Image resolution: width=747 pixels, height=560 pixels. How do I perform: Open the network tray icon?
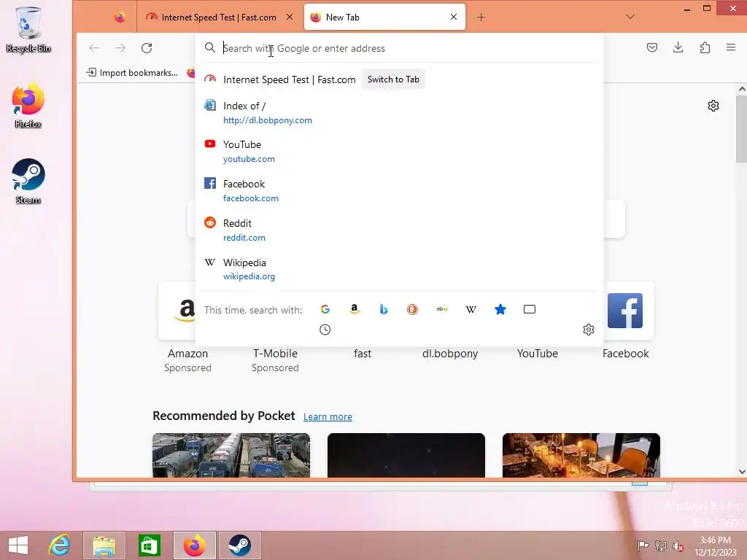[660, 545]
